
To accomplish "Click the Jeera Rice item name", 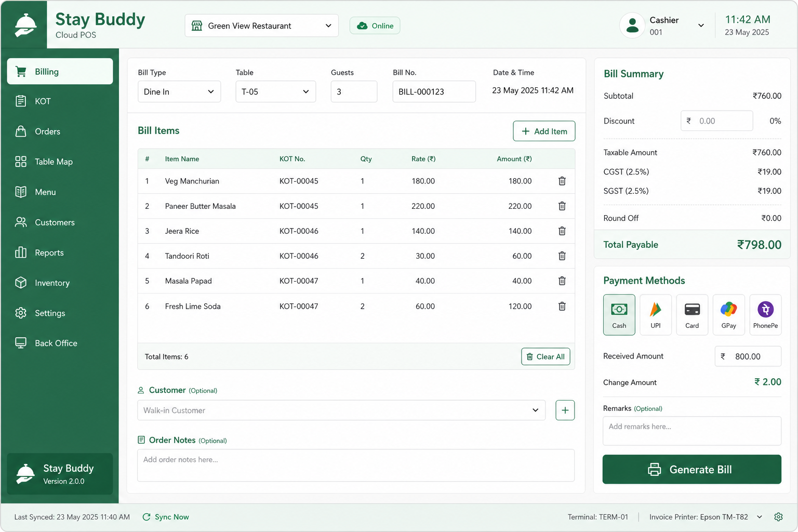I will pos(182,231).
